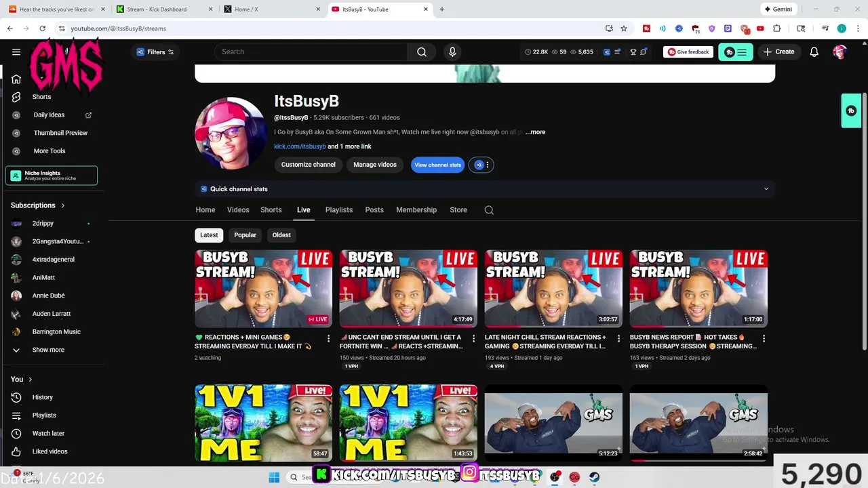Open the 3:02:57 stream thumbnail
Image resolution: width=868 pixels, height=488 pixels.
tap(553, 289)
